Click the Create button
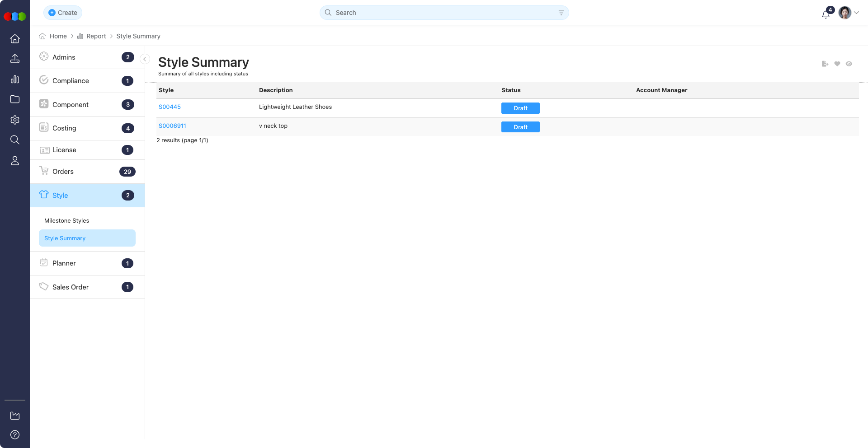Viewport: 868px width, 448px height. coord(63,13)
